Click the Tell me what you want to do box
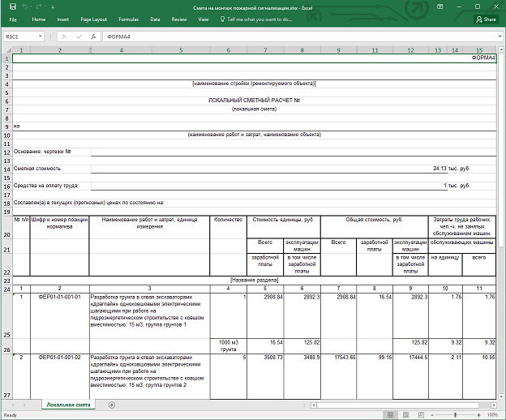Screen dimensions: 506x420 258,19
